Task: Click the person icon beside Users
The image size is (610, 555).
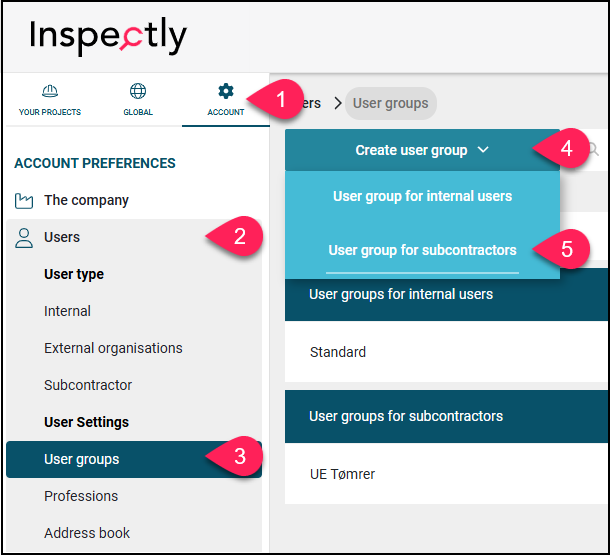Action: pyautogui.click(x=24, y=238)
